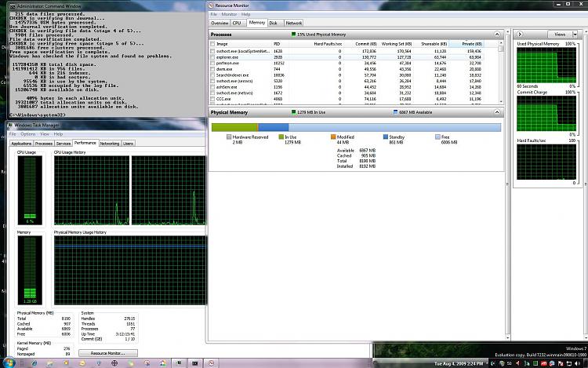
Task: Open the Windows Start orb
Action: [x=9, y=363]
